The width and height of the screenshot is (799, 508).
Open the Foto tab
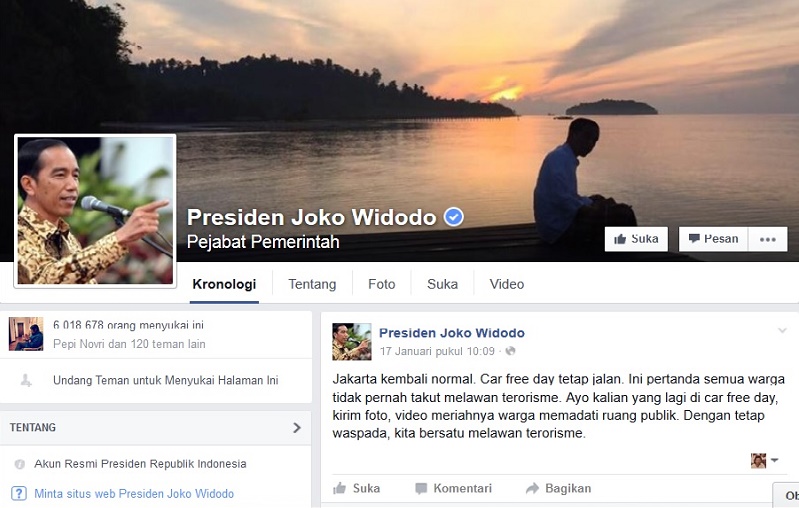[382, 284]
